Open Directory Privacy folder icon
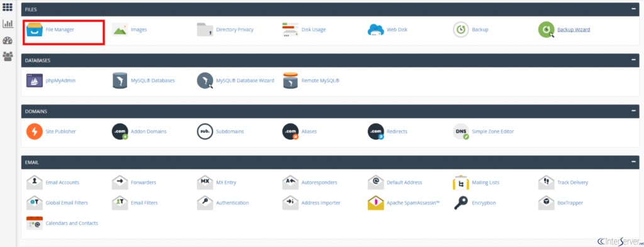The image size is (644, 247). [x=205, y=30]
